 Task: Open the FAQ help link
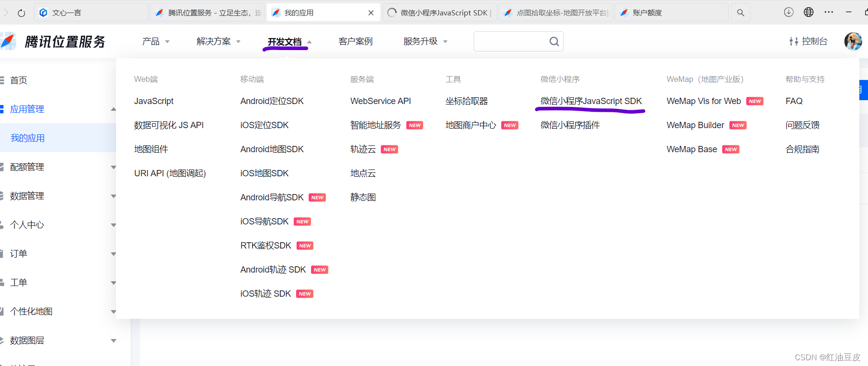click(x=794, y=101)
